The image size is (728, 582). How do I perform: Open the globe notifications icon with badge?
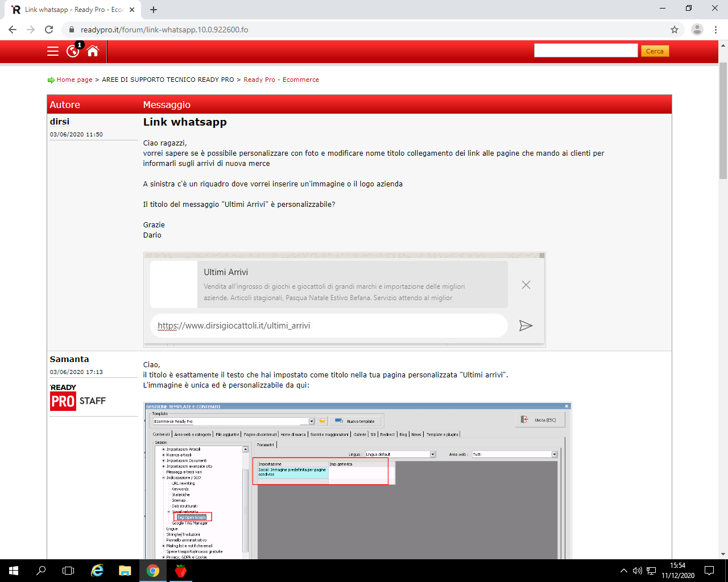73,50
